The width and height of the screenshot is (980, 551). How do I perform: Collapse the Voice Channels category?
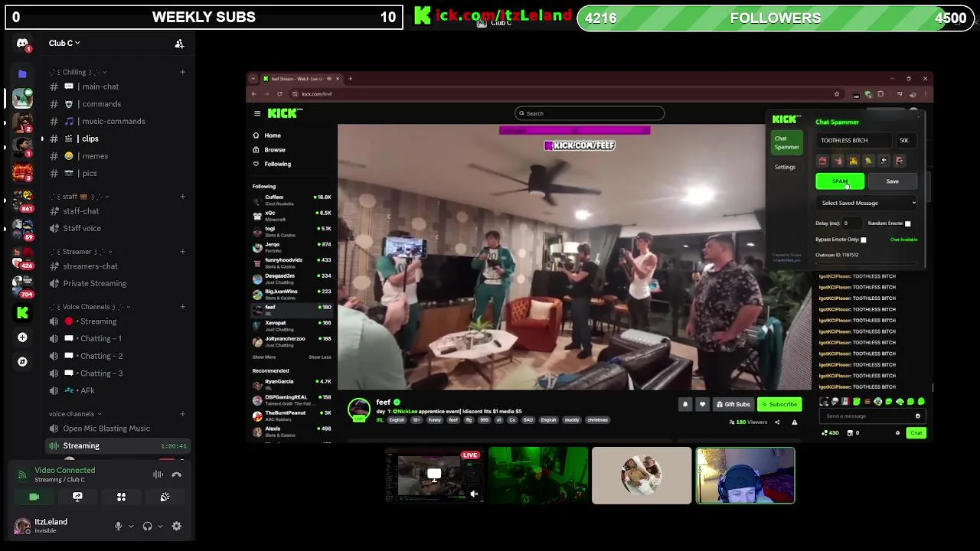90,307
